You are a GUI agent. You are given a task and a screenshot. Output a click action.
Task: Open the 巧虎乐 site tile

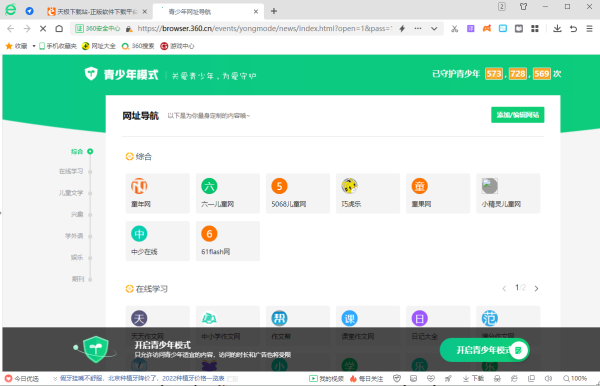pos(368,193)
